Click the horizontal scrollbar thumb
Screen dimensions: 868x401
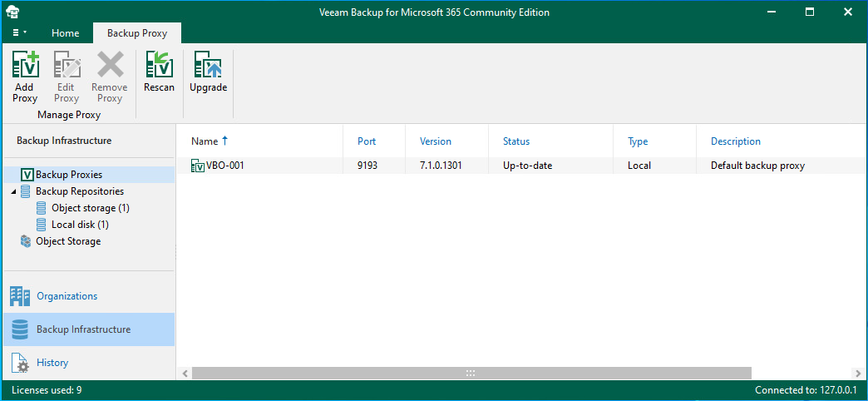(x=471, y=373)
